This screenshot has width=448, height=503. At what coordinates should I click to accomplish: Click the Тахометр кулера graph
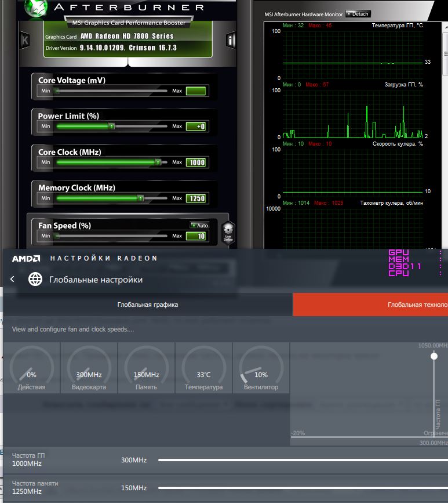(352, 229)
